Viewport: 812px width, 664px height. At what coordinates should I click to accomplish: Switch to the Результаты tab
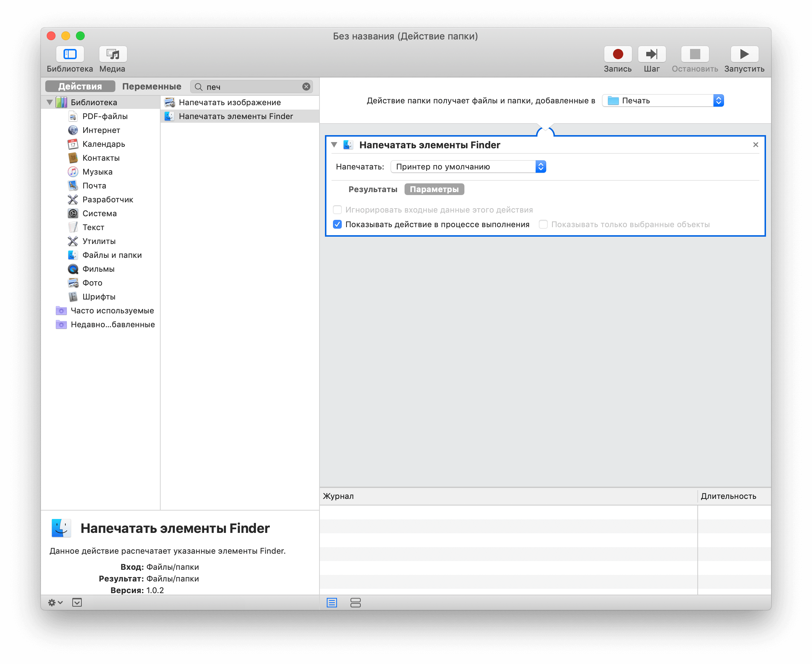[373, 189]
